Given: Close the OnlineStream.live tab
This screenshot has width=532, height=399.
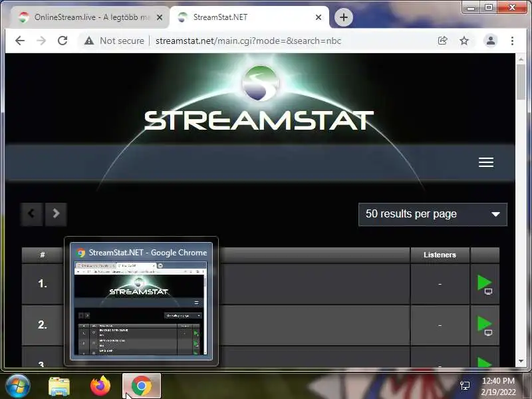Looking at the screenshot, I should 160,17.
